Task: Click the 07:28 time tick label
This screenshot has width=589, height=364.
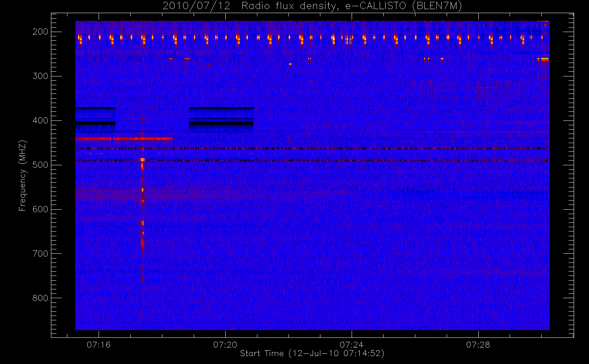Action: [478, 345]
